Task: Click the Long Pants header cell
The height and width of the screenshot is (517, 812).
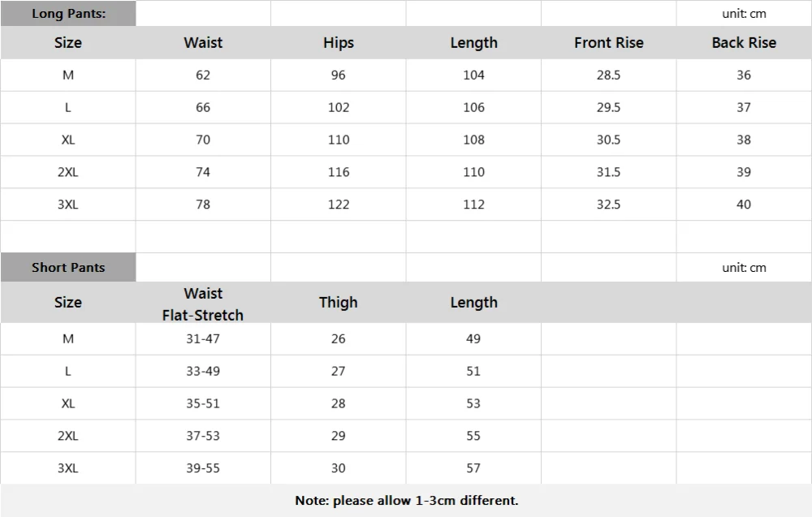Action: pos(68,14)
